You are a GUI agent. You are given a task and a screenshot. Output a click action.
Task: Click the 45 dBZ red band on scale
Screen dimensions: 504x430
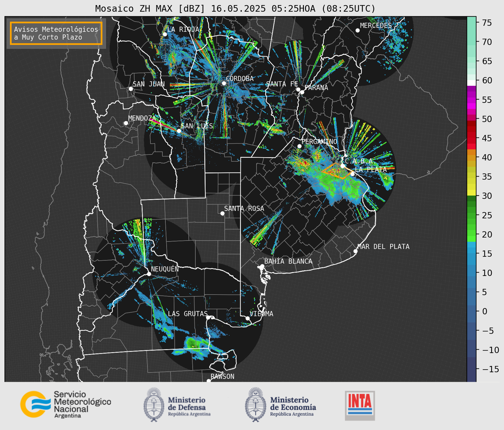(471, 138)
